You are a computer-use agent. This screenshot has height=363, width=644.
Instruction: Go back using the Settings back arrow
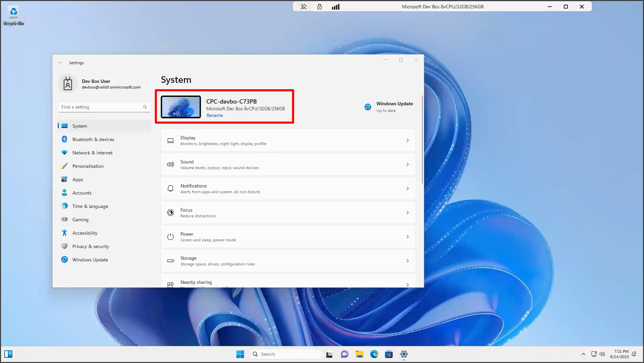click(x=60, y=63)
